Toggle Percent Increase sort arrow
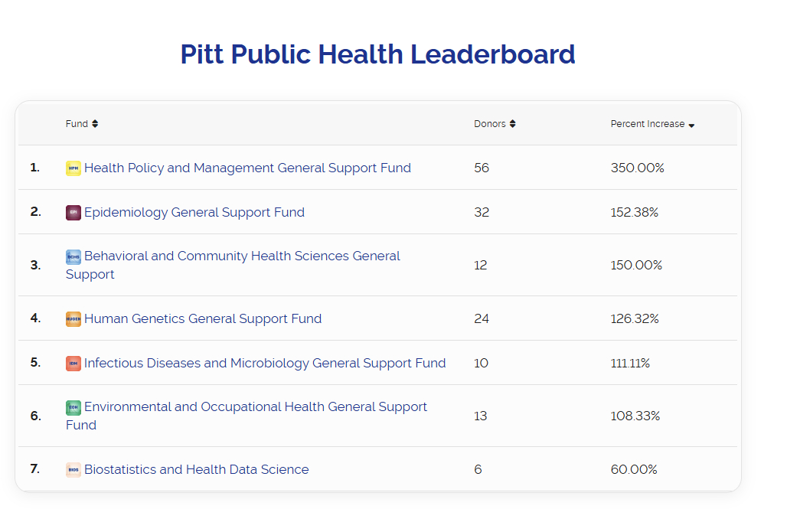The width and height of the screenshot is (787, 532). [x=691, y=125]
